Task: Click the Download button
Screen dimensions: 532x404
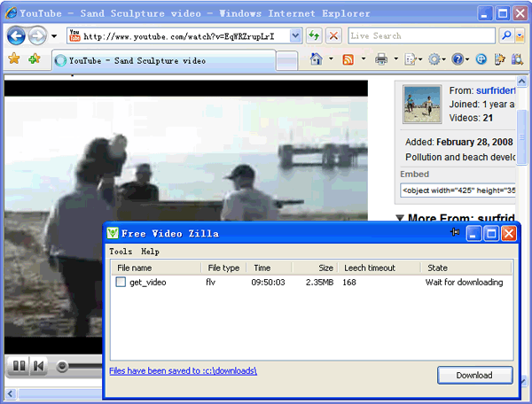Action: (474, 375)
